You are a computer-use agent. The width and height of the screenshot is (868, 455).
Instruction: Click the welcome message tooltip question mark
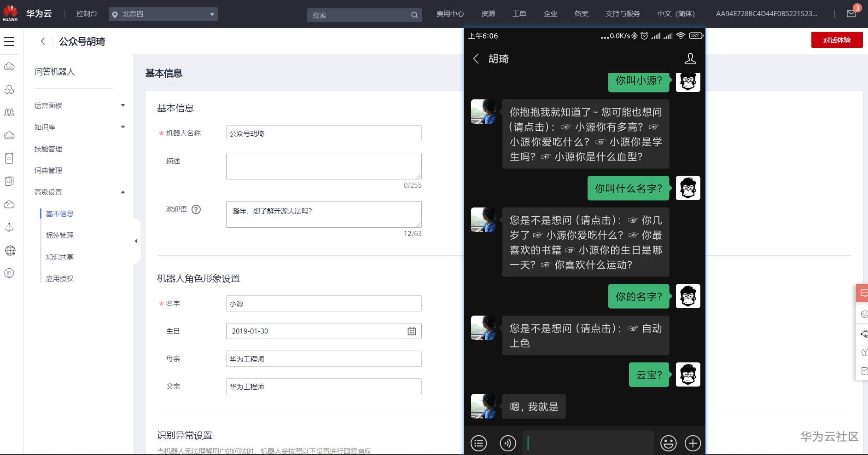(x=196, y=209)
